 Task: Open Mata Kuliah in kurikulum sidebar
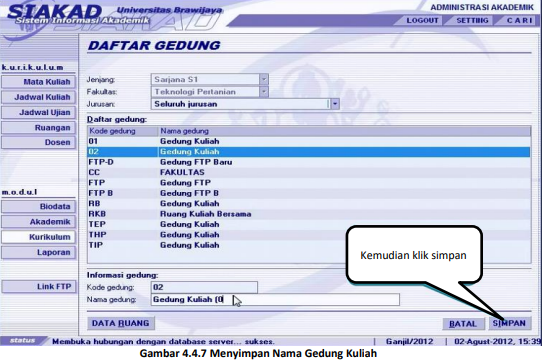38,82
